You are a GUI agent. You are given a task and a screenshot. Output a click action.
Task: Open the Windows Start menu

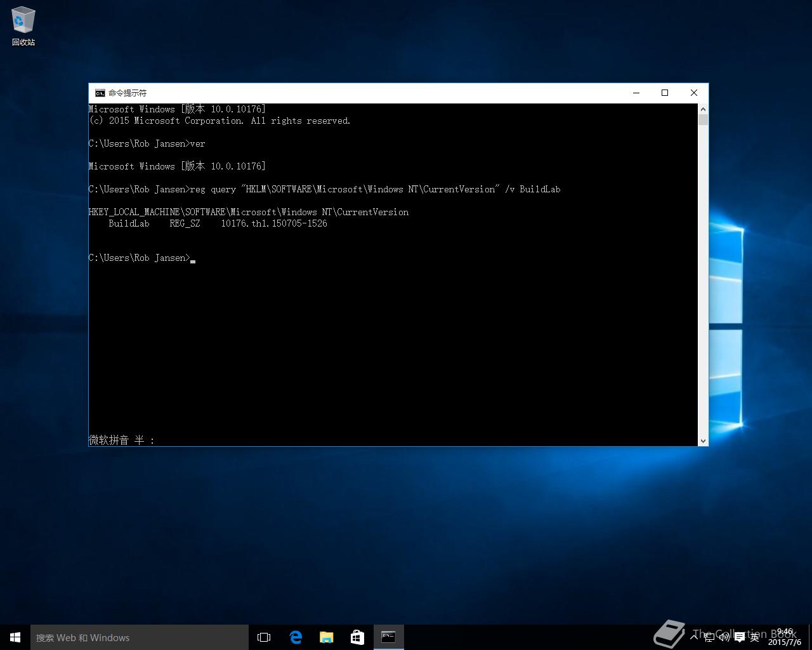pos(15,637)
